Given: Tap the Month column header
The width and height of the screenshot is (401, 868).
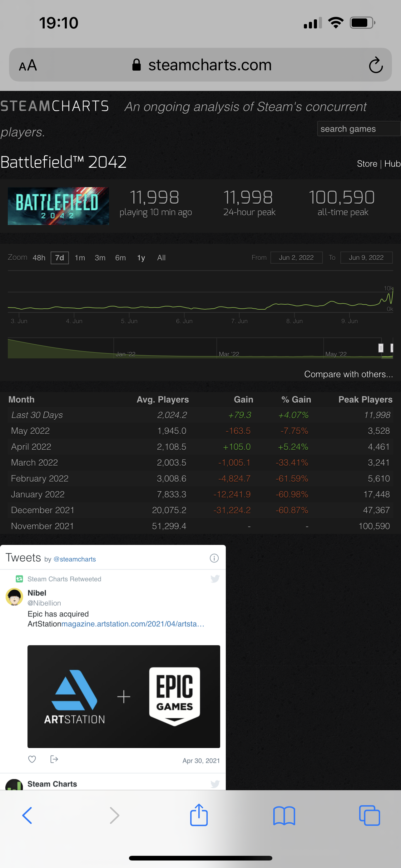Looking at the screenshot, I should click(21, 400).
